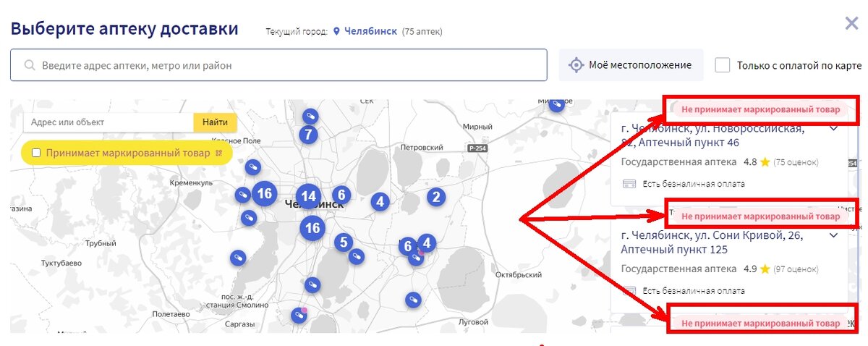
Task: Open map cluster marker 5
Action: 344,242
